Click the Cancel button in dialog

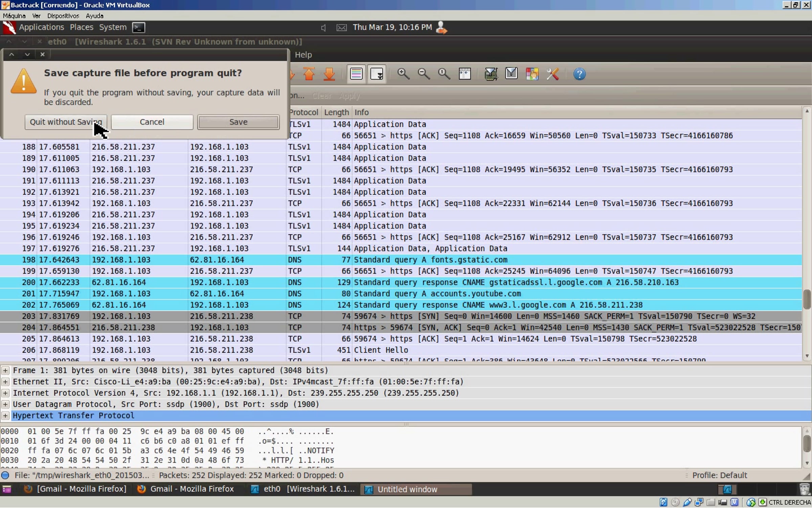click(152, 122)
